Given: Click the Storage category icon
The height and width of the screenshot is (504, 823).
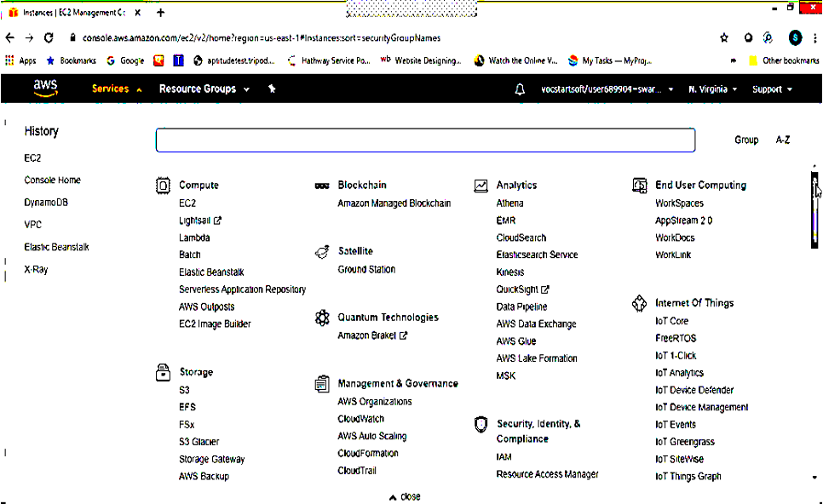Looking at the screenshot, I should (163, 373).
